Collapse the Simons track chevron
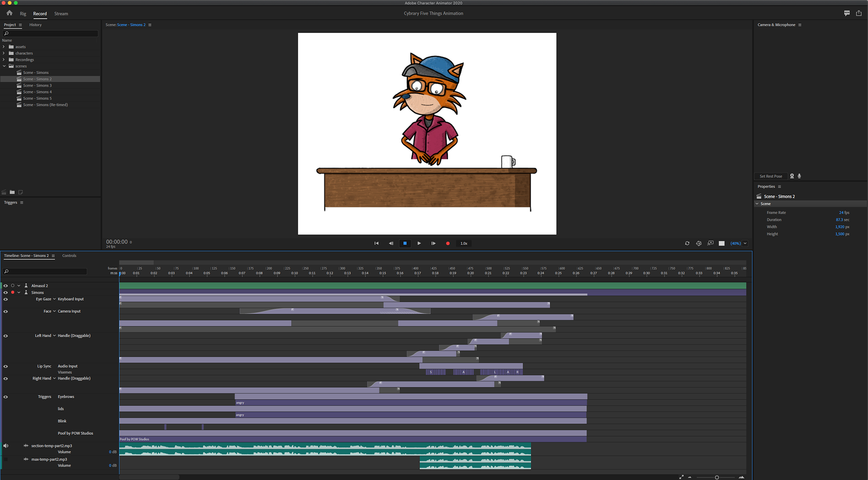 (x=19, y=292)
